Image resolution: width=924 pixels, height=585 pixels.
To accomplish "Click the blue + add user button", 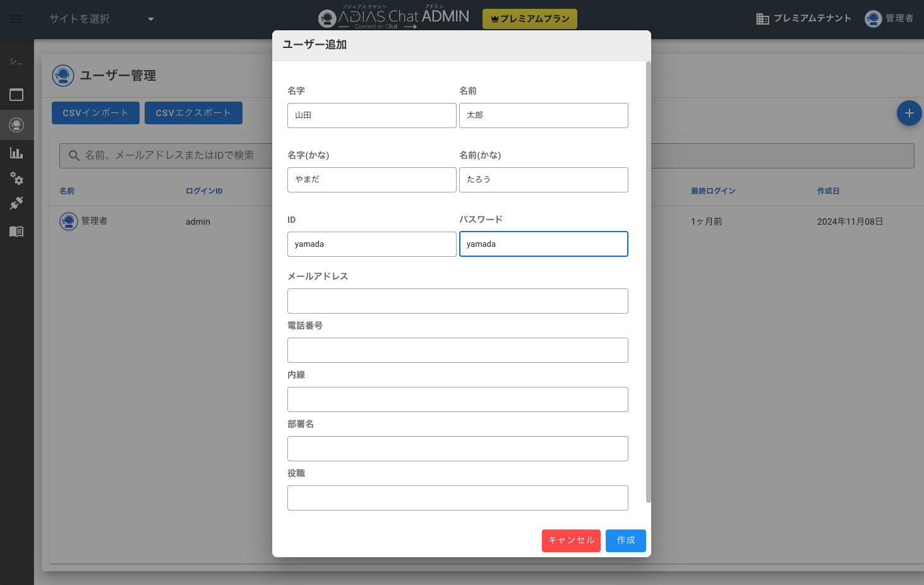I will [909, 113].
